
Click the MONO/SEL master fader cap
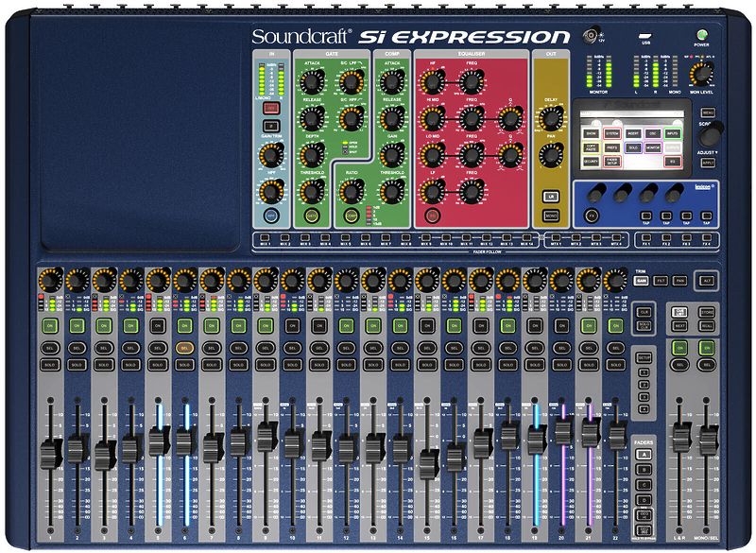tap(708, 440)
